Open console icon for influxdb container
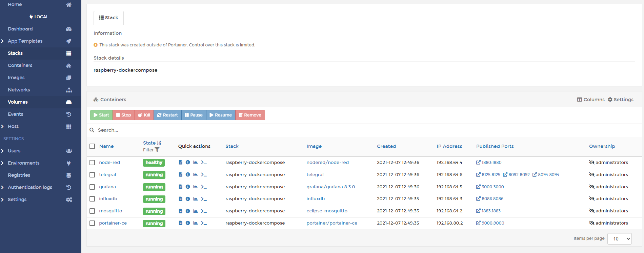Screen dimensions: 644x253 (204, 199)
